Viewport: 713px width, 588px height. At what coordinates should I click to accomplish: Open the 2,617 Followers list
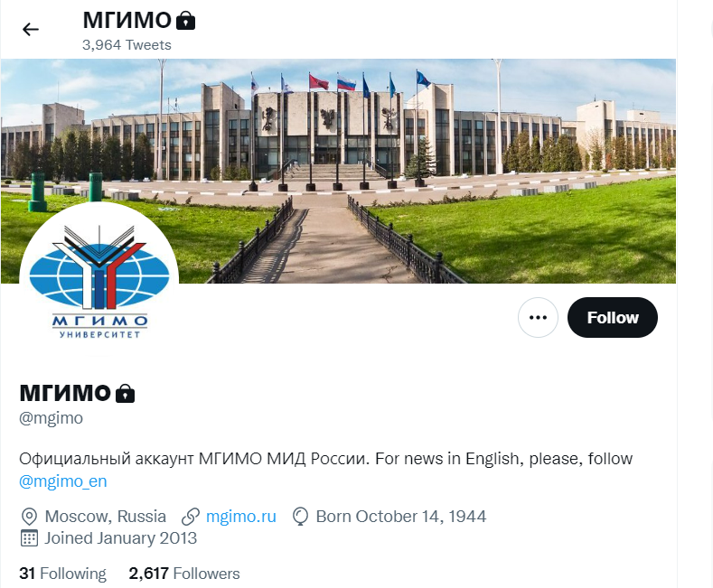point(184,574)
